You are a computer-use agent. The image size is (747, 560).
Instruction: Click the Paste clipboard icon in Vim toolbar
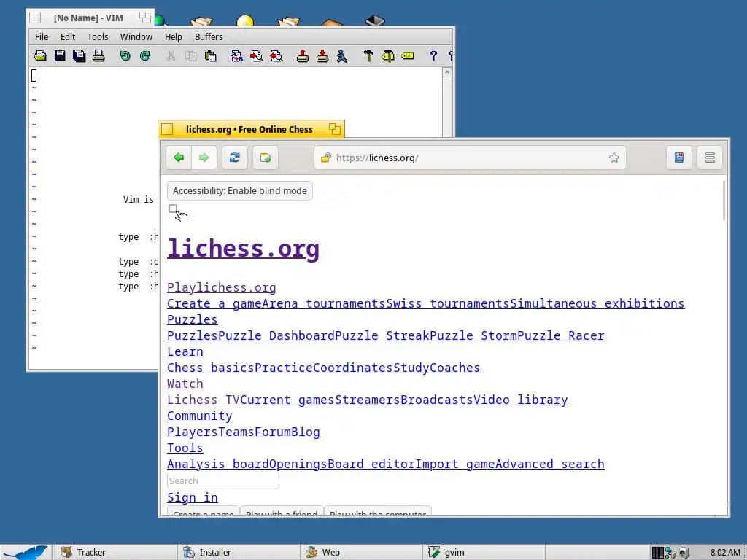click(x=210, y=56)
